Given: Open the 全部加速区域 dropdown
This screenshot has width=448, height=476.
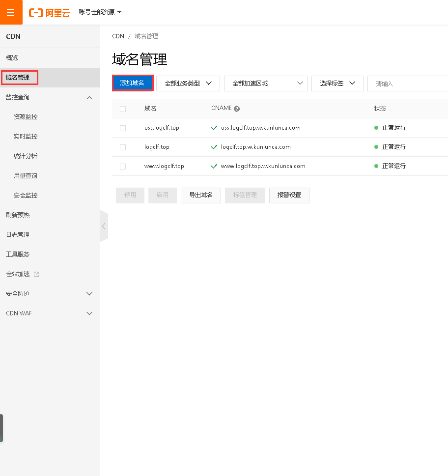Looking at the screenshot, I should 266,83.
